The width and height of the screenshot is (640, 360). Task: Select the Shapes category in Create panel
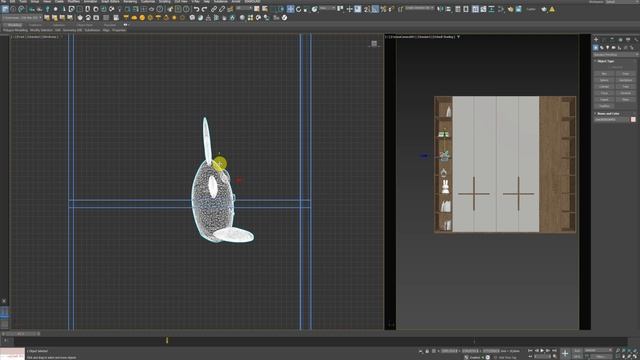point(602,48)
